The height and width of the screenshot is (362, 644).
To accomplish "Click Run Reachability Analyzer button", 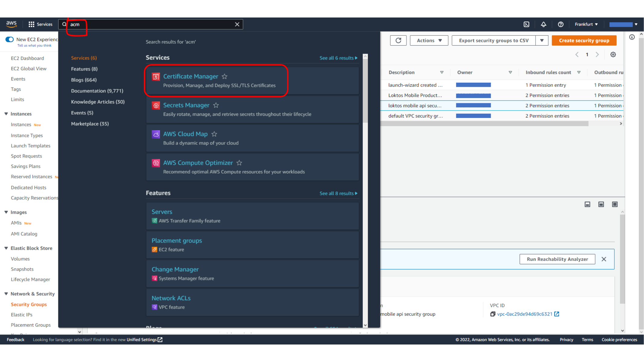I will tap(557, 259).
